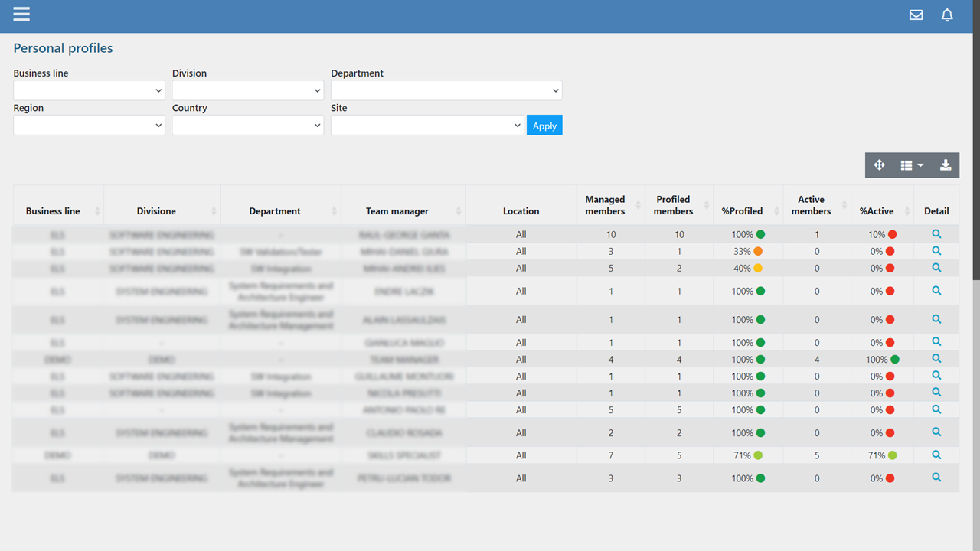
Task: Click the download table export icon
Action: (946, 165)
